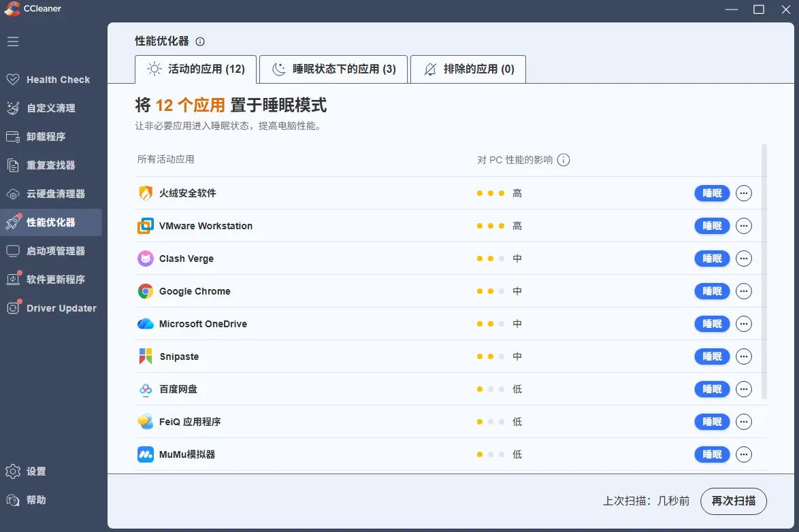The image size is (799, 532).
Task: Click the 上次扫描: 几秒前 status text
Action: click(x=646, y=501)
